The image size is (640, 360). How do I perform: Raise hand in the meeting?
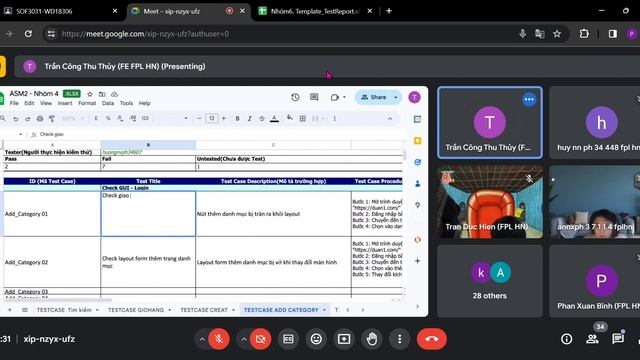[371, 339]
